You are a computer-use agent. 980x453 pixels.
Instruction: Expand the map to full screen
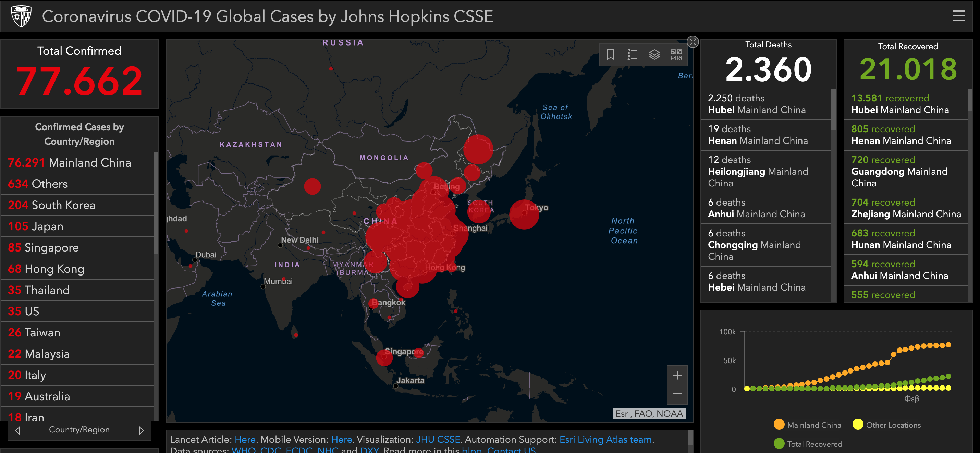pos(693,41)
